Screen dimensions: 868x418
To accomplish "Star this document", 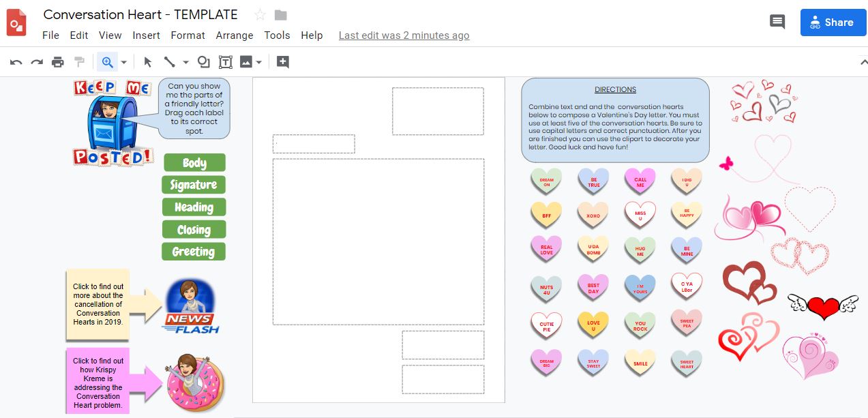I will (259, 14).
